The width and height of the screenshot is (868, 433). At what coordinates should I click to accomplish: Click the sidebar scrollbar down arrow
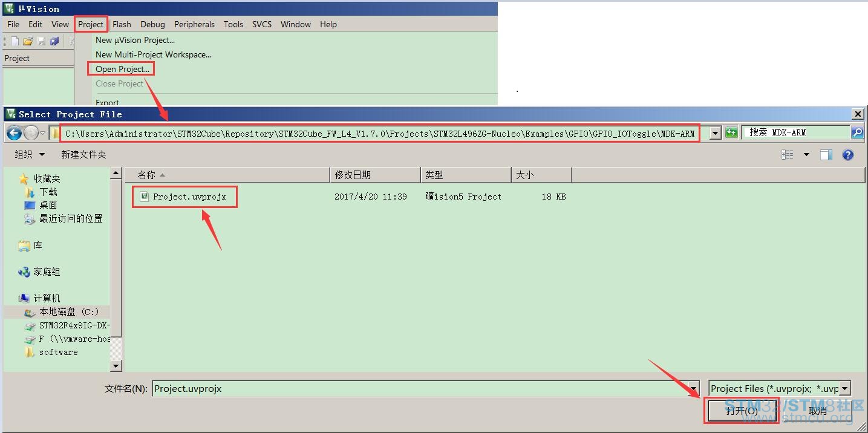[116, 366]
